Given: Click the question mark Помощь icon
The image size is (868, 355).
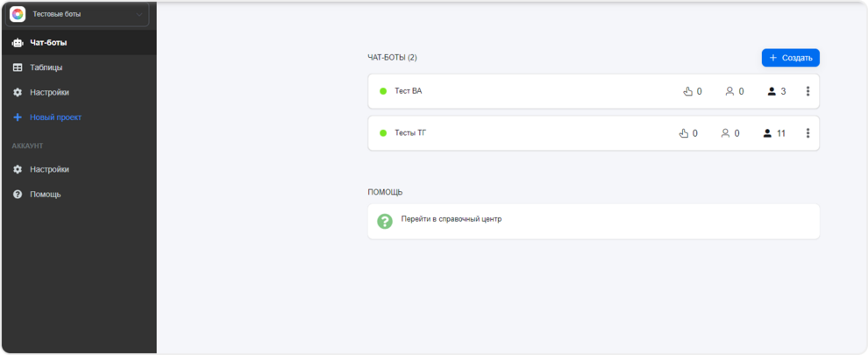Looking at the screenshot, I should pyautogui.click(x=18, y=194).
